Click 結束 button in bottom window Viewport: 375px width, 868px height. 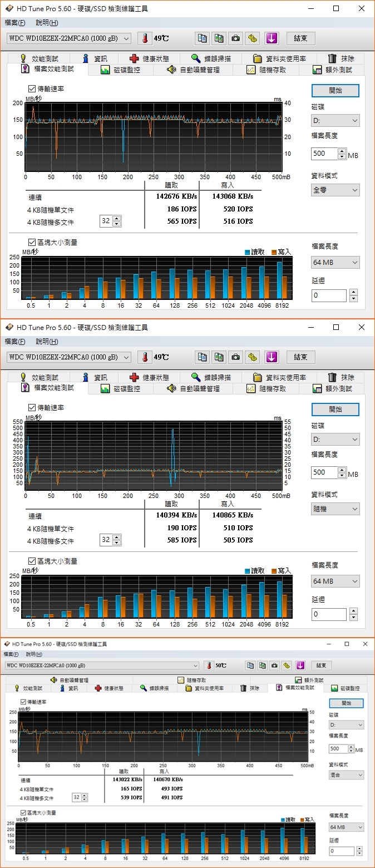(321, 665)
